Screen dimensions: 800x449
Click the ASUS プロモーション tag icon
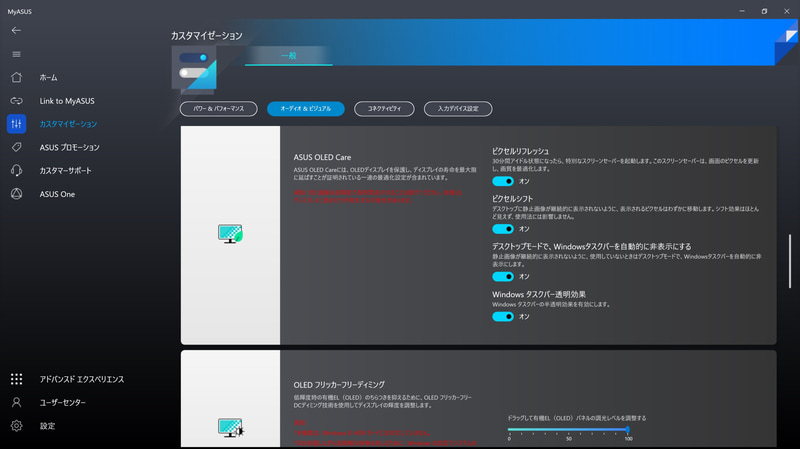(16, 147)
